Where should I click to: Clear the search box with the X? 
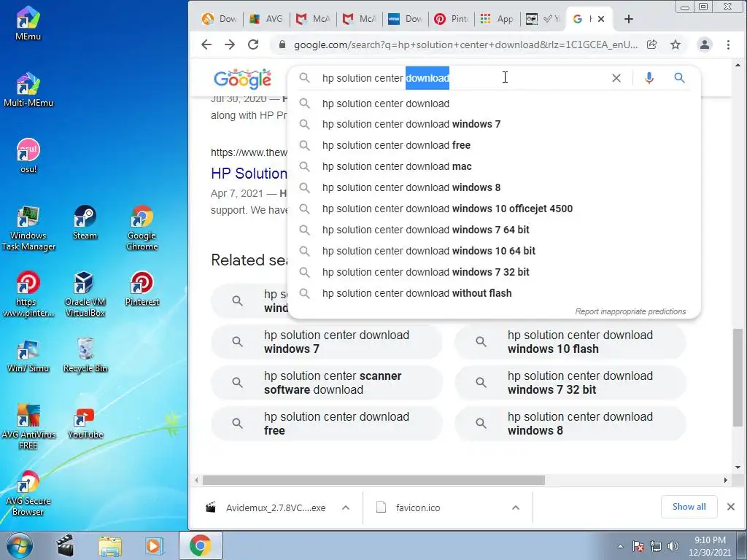click(616, 77)
